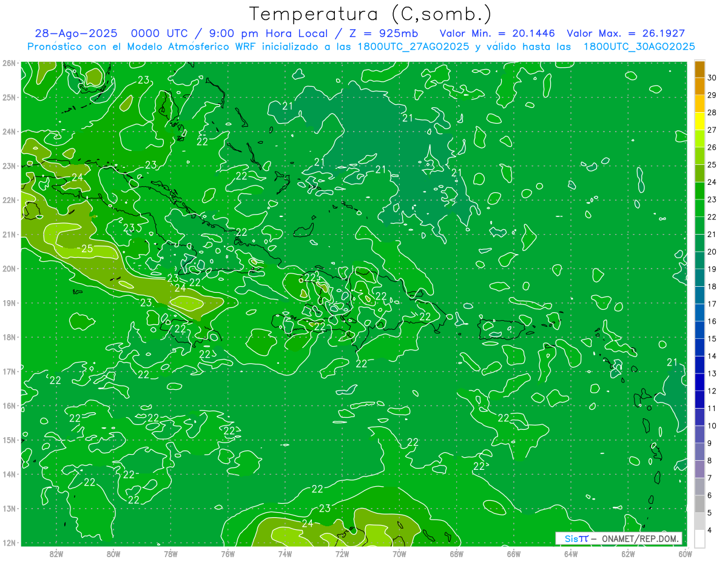Click the 18N latitude axis label
The image size is (728, 562).
(9, 337)
